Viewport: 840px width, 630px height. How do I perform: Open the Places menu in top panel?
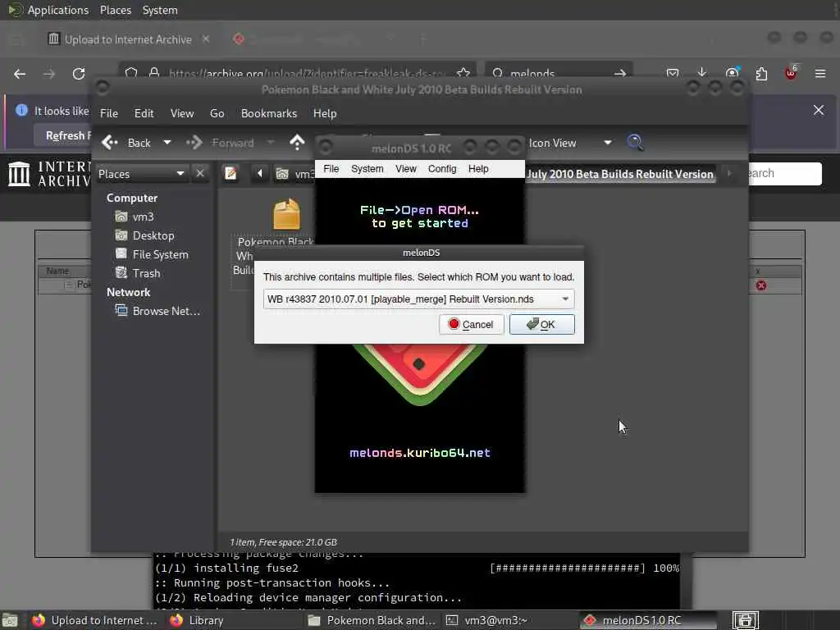[116, 10]
